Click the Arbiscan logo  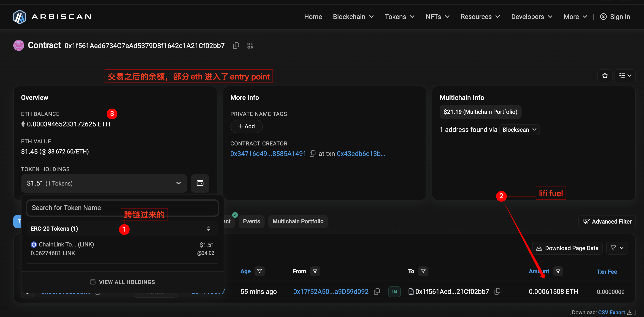click(x=52, y=17)
